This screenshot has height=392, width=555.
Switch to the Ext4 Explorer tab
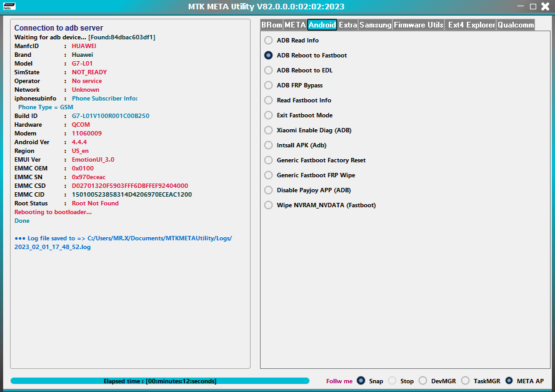click(x=471, y=25)
